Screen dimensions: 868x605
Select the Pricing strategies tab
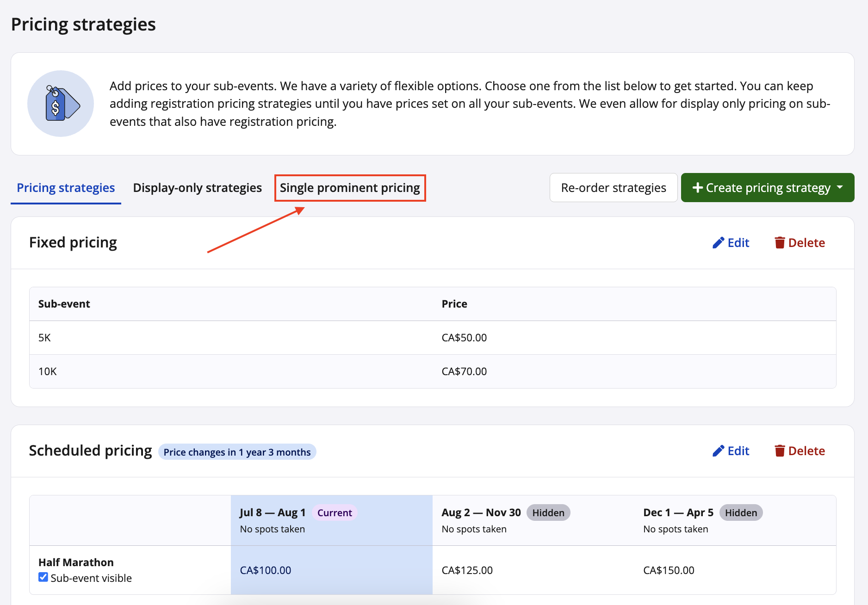pos(66,188)
